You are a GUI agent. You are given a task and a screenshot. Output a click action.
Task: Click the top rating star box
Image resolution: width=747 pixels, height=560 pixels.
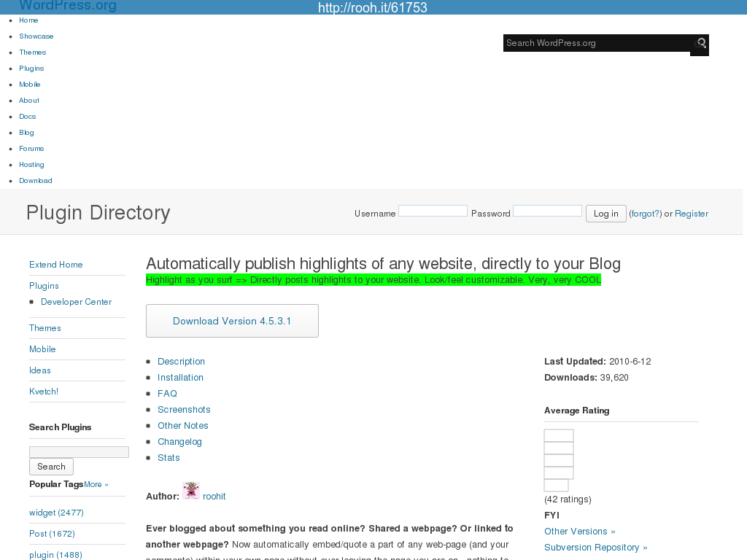(559, 436)
